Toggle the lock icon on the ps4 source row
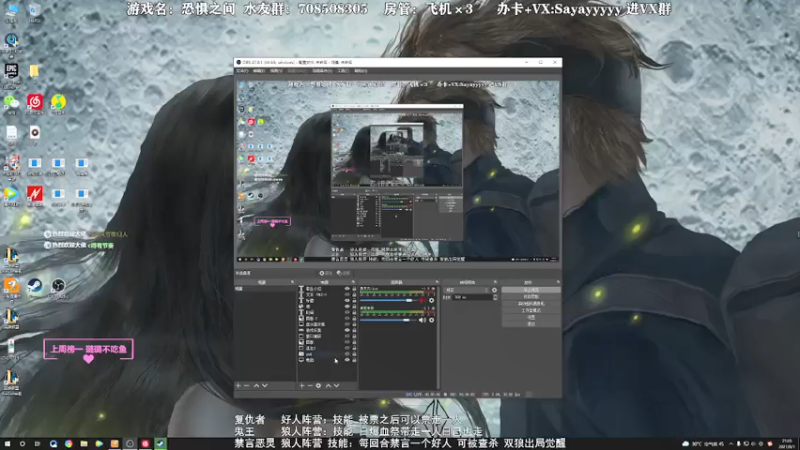 pyautogui.click(x=354, y=354)
